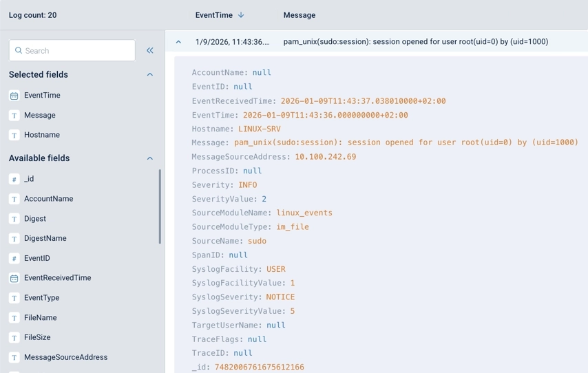This screenshot has width=588, height=373.
Task: Collapse the fields sidebar with double-chevron icon
Action: click(150, 50)
